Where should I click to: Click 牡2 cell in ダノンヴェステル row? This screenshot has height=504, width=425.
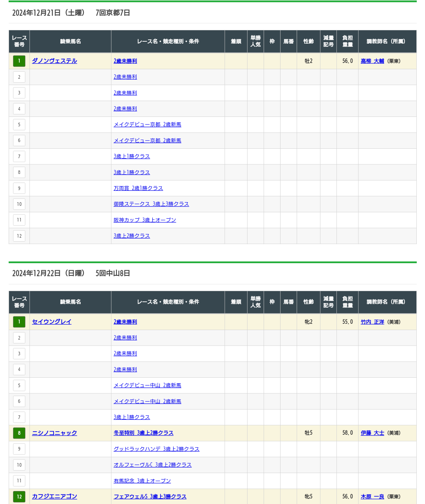tap(309, 61)
